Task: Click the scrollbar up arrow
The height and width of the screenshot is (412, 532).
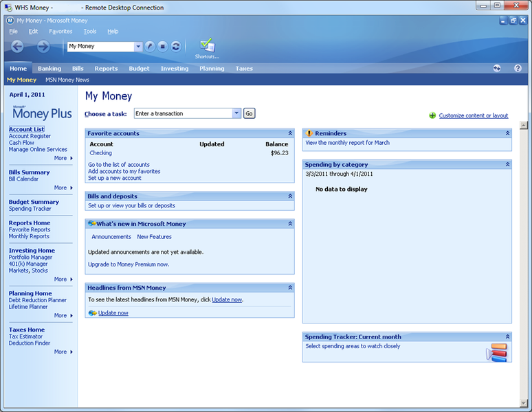Action: 524,125
